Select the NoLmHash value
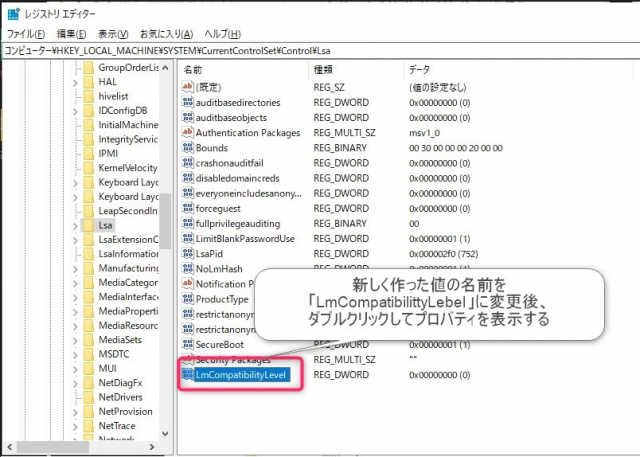The height and width of the screenshot is (457, 640). click(219, 269)
